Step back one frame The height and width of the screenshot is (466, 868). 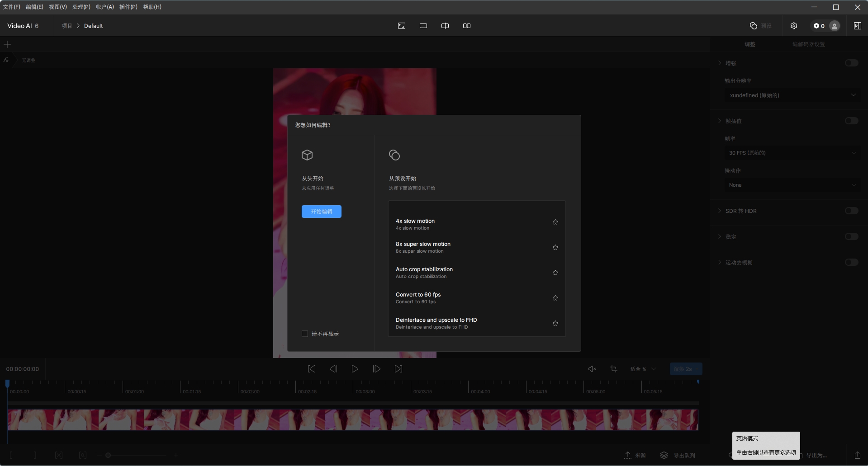click(333, 369)
